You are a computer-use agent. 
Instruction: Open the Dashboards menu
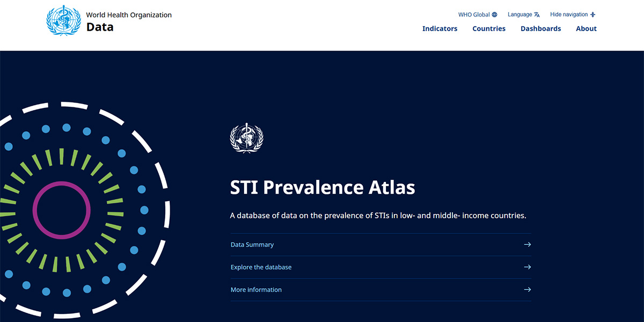pyautogui.click(x=540, y=29)
